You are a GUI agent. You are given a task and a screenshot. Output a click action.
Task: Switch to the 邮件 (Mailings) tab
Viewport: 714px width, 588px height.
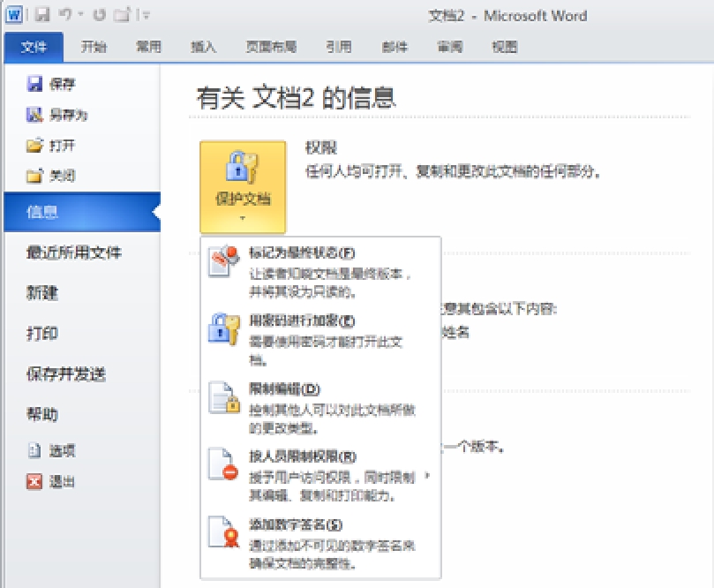(395, 47)
